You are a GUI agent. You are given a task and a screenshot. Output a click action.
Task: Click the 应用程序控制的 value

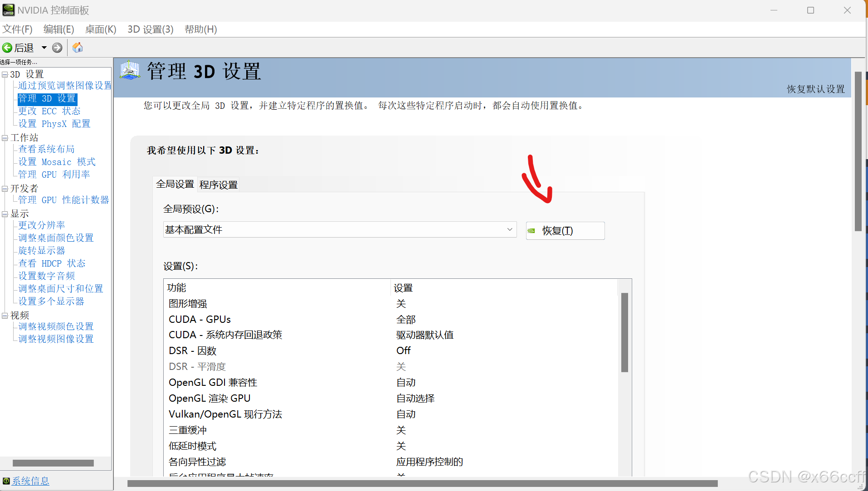click(429, 462)
